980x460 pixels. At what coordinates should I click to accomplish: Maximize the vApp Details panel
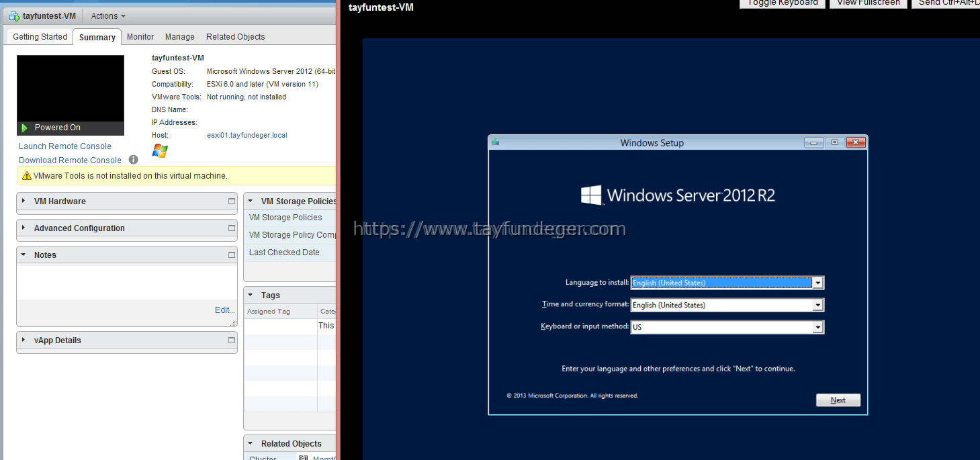[232, 340]
